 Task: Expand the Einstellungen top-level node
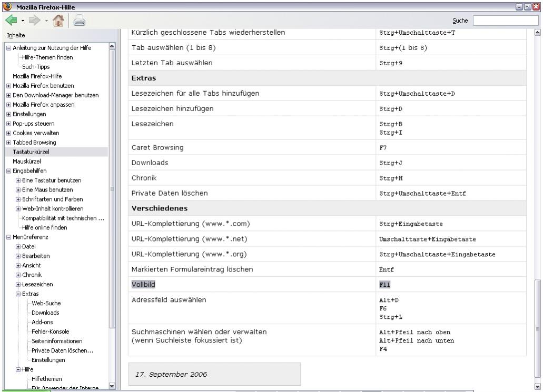pyautogui.click(x=8, y=114)
